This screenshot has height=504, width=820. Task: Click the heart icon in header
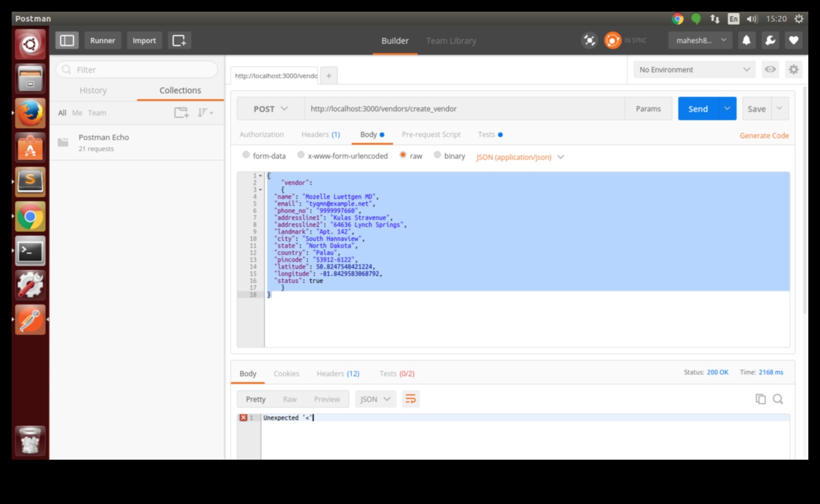(x=793, y=40)
